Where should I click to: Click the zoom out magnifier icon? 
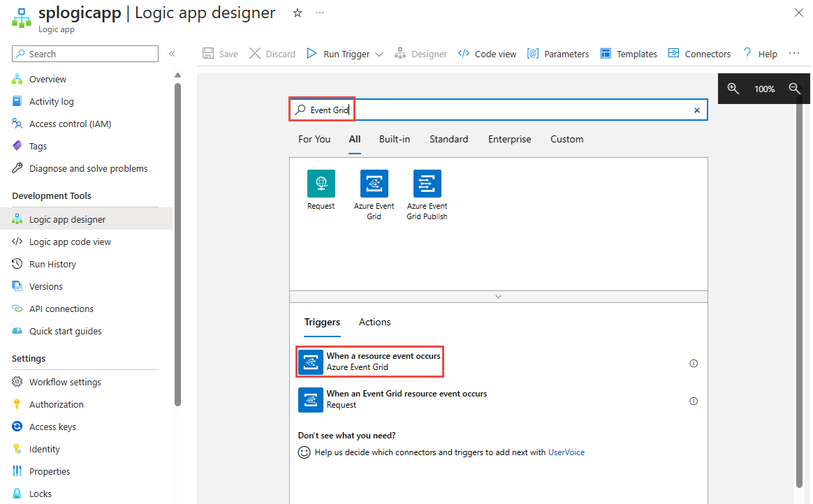coord(794,89)
